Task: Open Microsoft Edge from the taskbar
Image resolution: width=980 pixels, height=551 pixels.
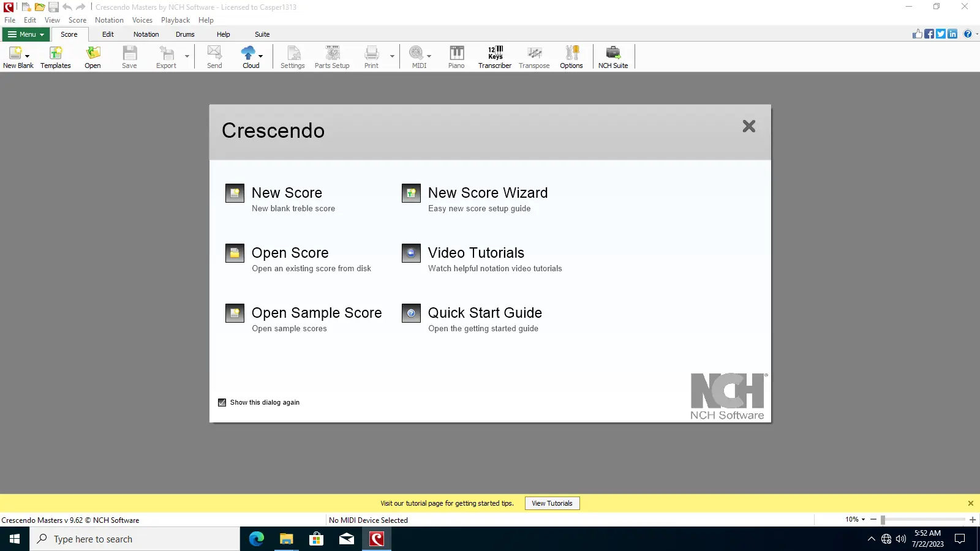Action: click(x=257, y=539)
